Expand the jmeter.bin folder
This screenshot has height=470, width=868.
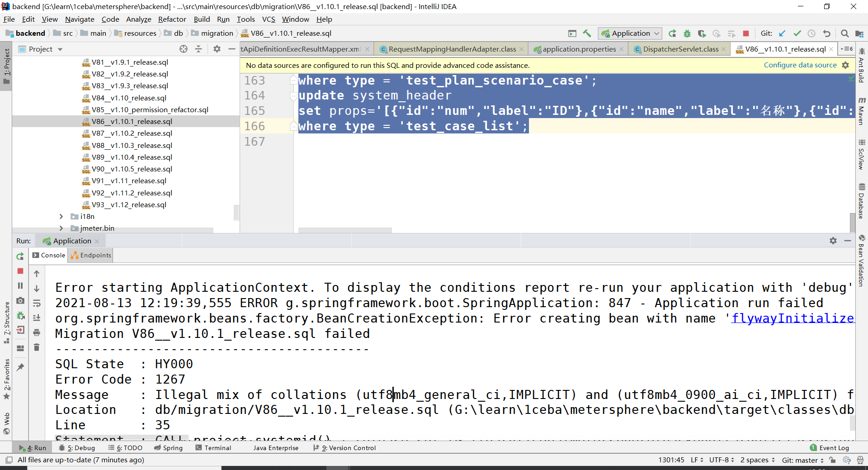(x=61, y=228)
